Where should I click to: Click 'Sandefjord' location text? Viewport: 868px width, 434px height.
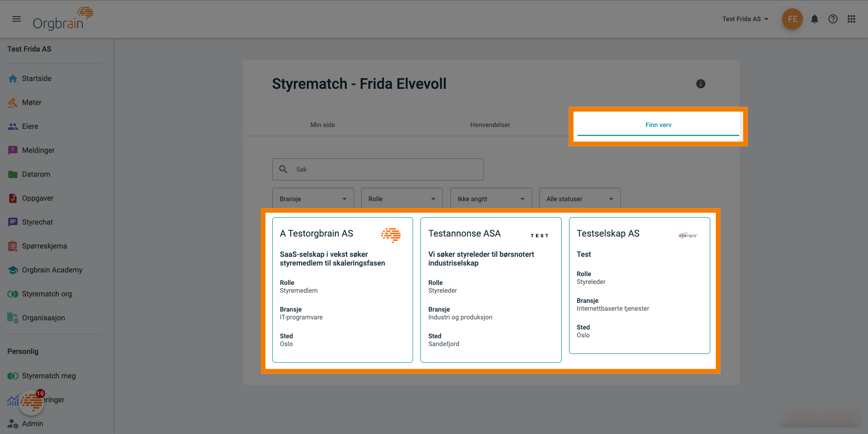coord(443,344)
